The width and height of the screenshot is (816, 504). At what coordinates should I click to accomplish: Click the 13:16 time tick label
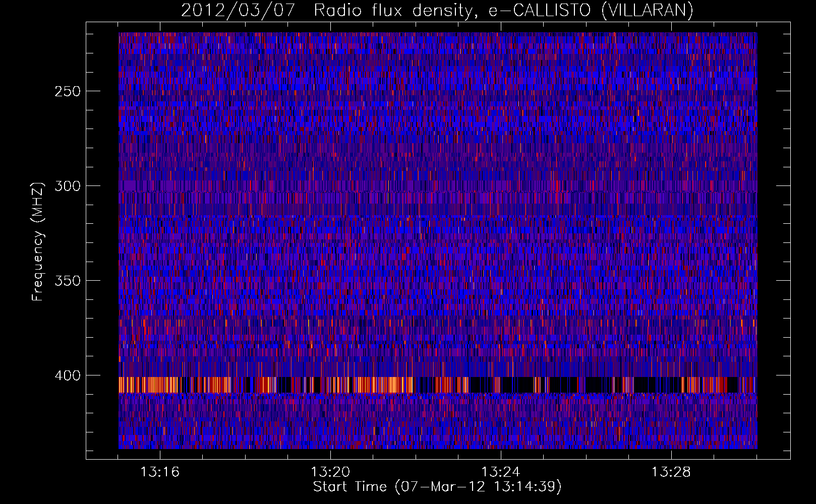(x=160, y=472)
